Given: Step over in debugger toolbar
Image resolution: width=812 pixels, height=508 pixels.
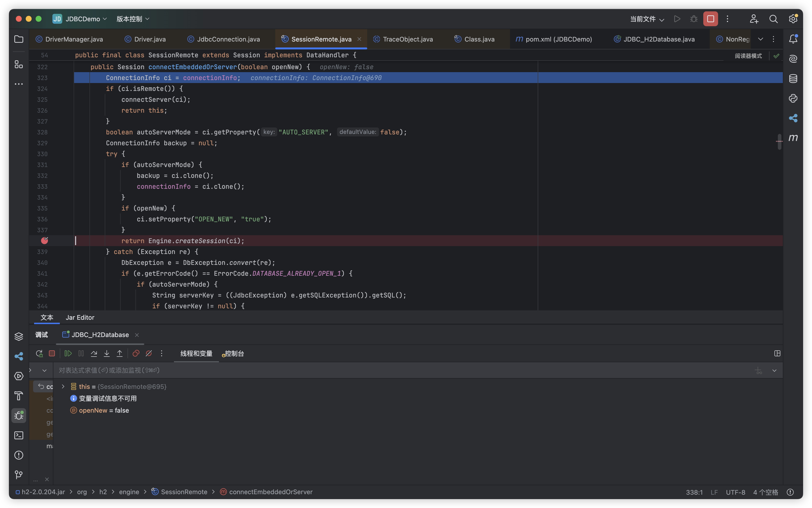Looking at the screenshot, I should [x=94, y=353].
